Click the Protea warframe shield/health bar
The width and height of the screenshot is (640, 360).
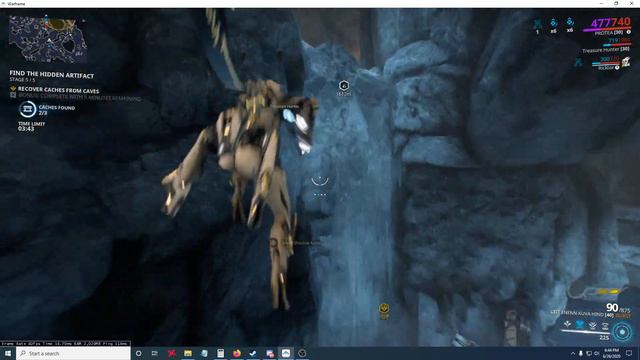click(607, 29)
